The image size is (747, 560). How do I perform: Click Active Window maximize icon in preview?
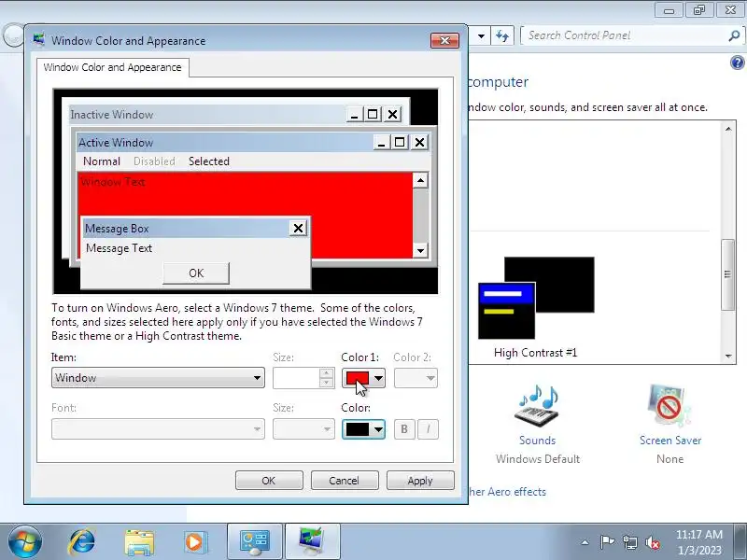coord(400,142)
